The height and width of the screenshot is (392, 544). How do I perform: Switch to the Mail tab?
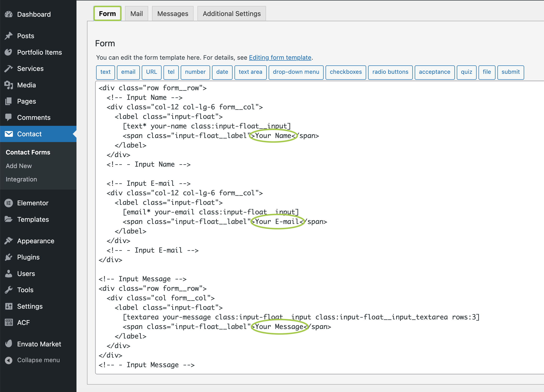(x=136, y=14)
